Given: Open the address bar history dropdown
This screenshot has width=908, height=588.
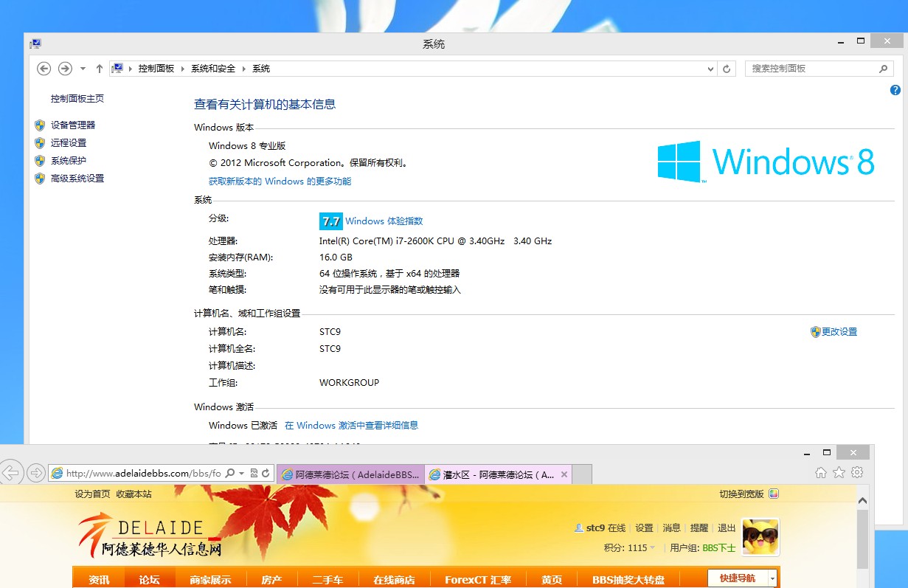Looking at the screenshot, I should tap(710, 69).
